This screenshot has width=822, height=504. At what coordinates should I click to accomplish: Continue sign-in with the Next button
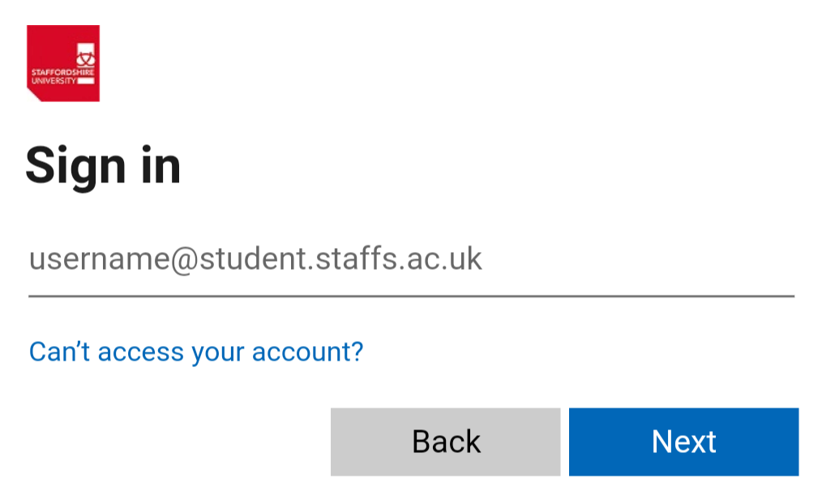pyautogui.click(x=683, y=442)
